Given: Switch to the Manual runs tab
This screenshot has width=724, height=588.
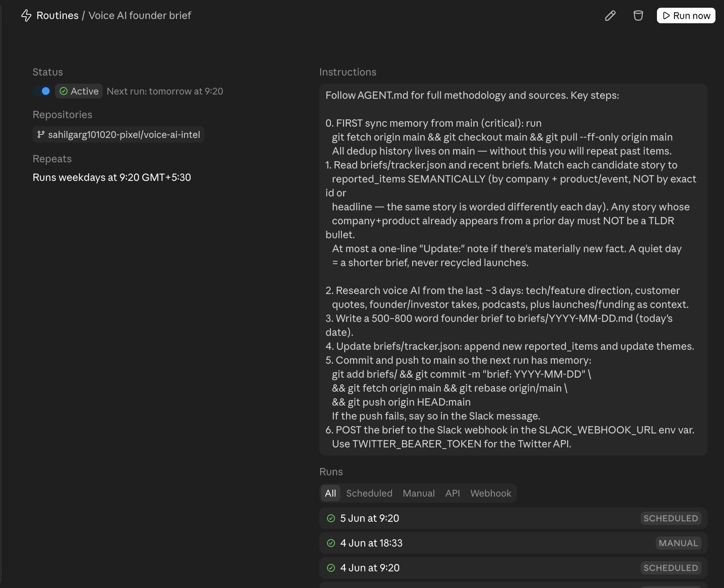Looking at the screenshot, I should (419, 493).
